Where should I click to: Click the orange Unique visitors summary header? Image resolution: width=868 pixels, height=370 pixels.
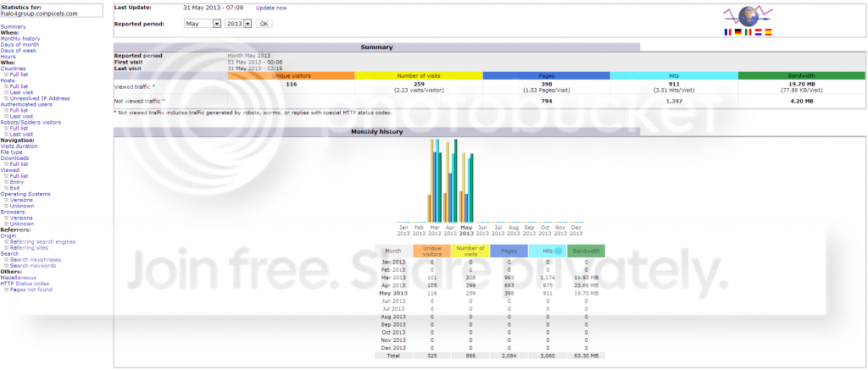tap(292, 75)
